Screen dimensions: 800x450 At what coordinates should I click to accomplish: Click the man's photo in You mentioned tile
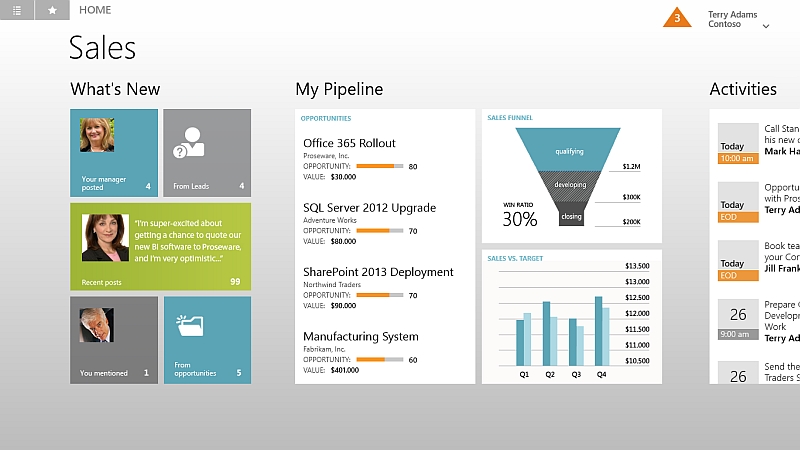[97, 324]
